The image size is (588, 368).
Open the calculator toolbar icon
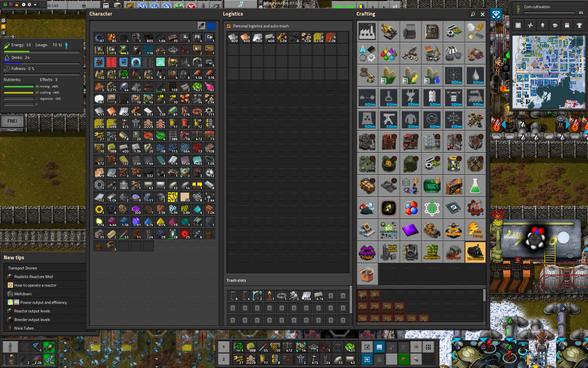tap(106, 6)
